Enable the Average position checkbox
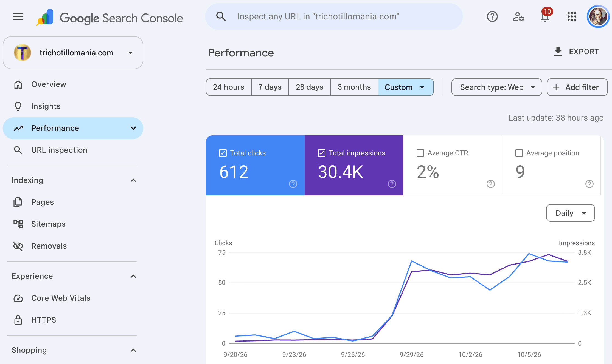612x364 pixels. [519, 153]
